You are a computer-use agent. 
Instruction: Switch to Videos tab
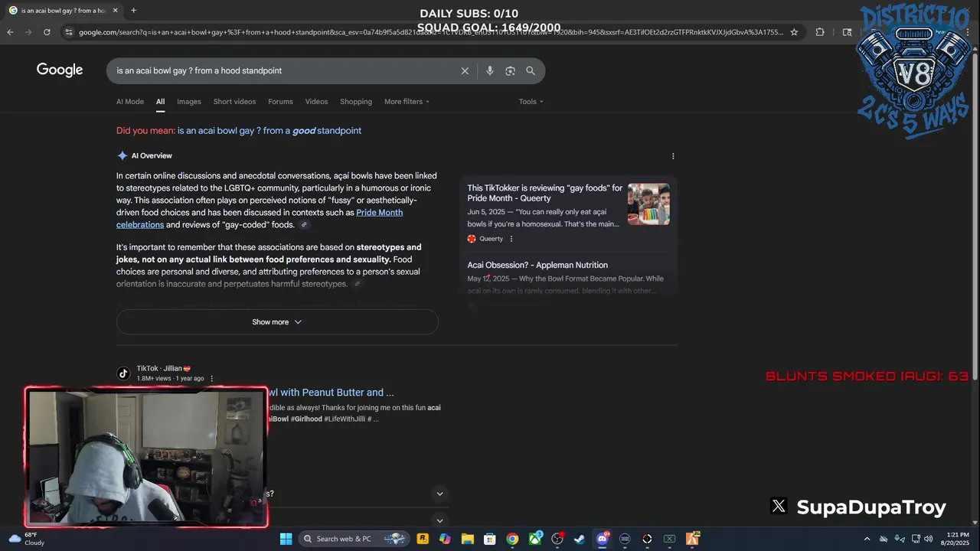click(x=316, y=102)
